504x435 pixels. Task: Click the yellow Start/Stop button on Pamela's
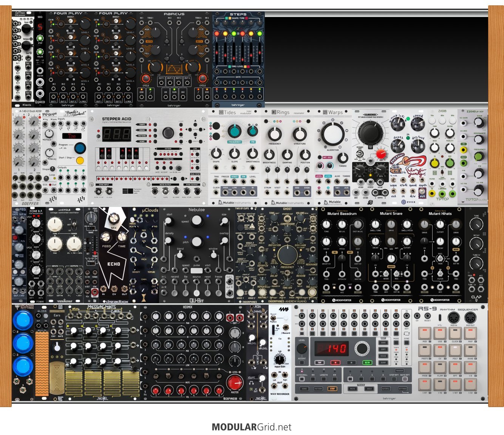pyautogui.click(x=80, y=160)
